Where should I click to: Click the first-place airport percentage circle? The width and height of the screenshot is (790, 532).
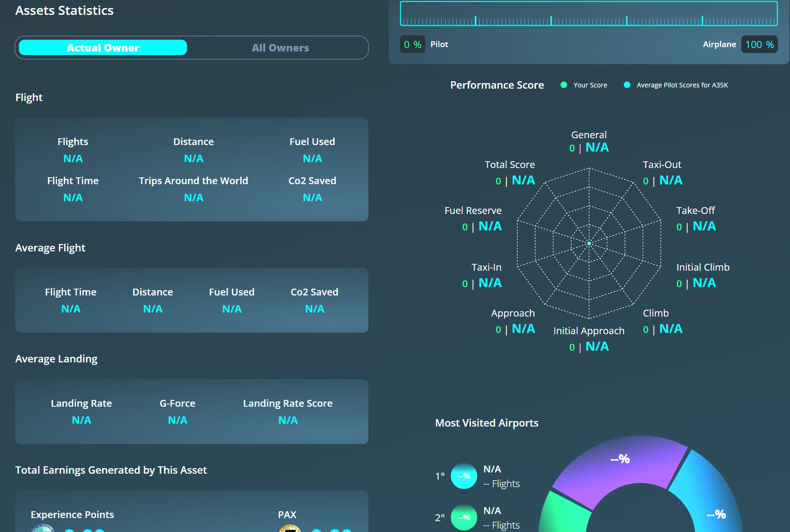(464, 476)
